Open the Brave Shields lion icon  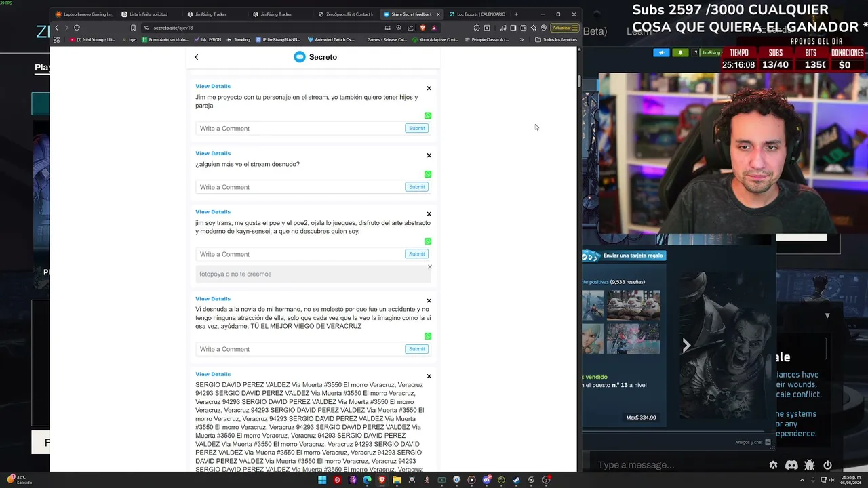(x=422, y=28)
